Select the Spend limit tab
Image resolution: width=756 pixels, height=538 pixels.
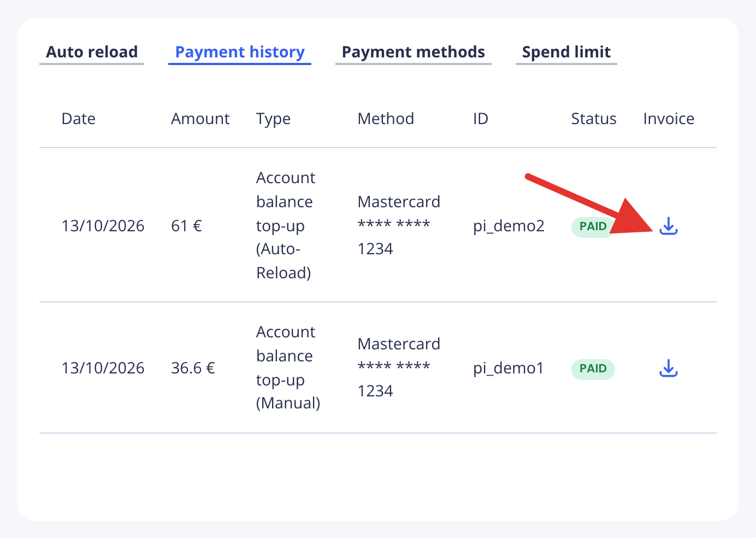click(566, 52)
